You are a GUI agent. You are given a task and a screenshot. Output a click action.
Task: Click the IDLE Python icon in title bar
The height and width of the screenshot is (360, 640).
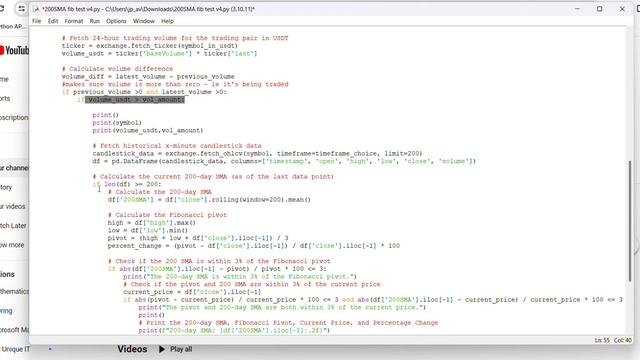(36, 9)
